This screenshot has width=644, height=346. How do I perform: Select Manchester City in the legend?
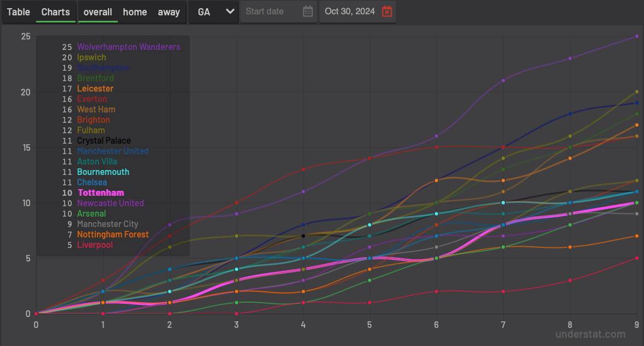[107, 224]
